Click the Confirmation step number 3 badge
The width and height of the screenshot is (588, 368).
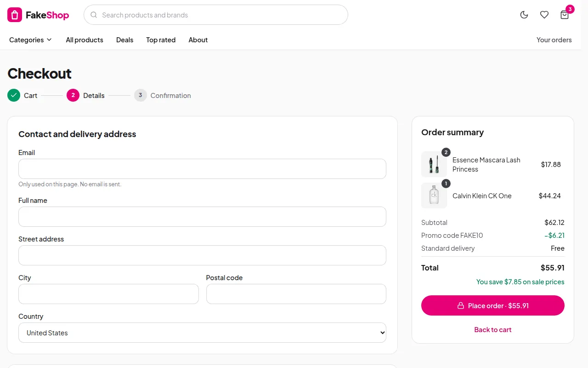(x=141, y=95)
